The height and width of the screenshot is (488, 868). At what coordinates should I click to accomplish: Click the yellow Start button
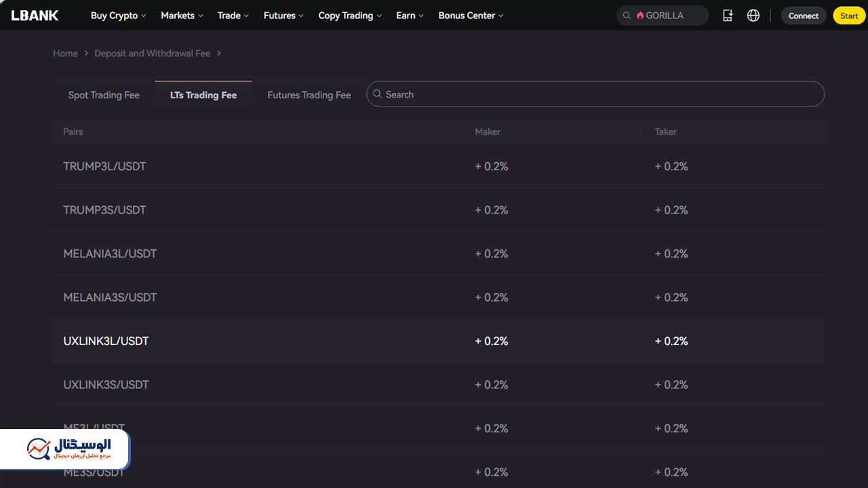pyautogui.click(x=849, y=16)
